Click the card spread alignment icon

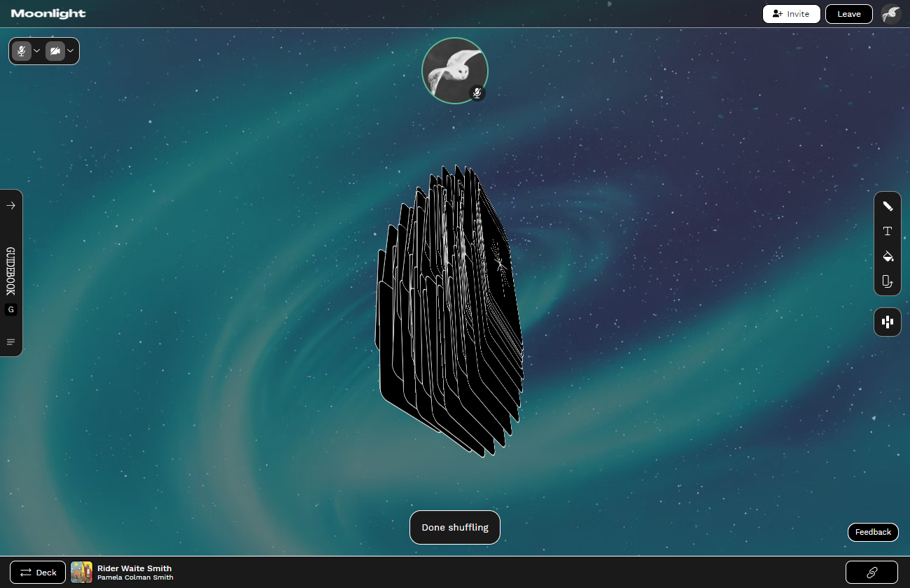pyautogui.click(x=887, y=322)
